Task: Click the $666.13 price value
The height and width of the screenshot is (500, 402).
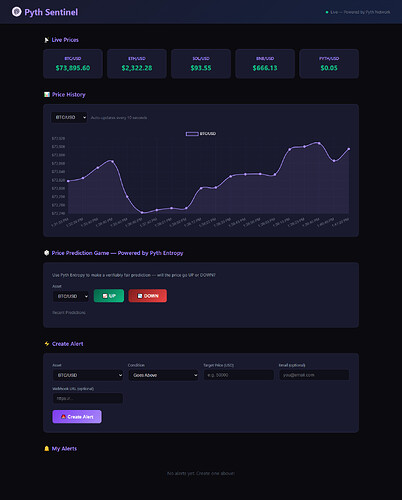Action: (x=265, y=68)
